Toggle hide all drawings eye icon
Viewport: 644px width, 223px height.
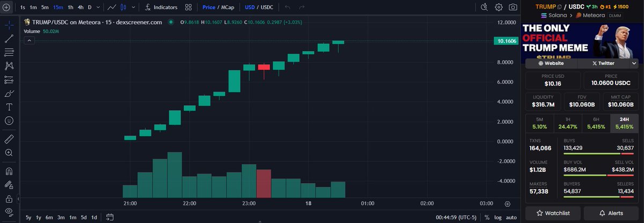[9, 211]
